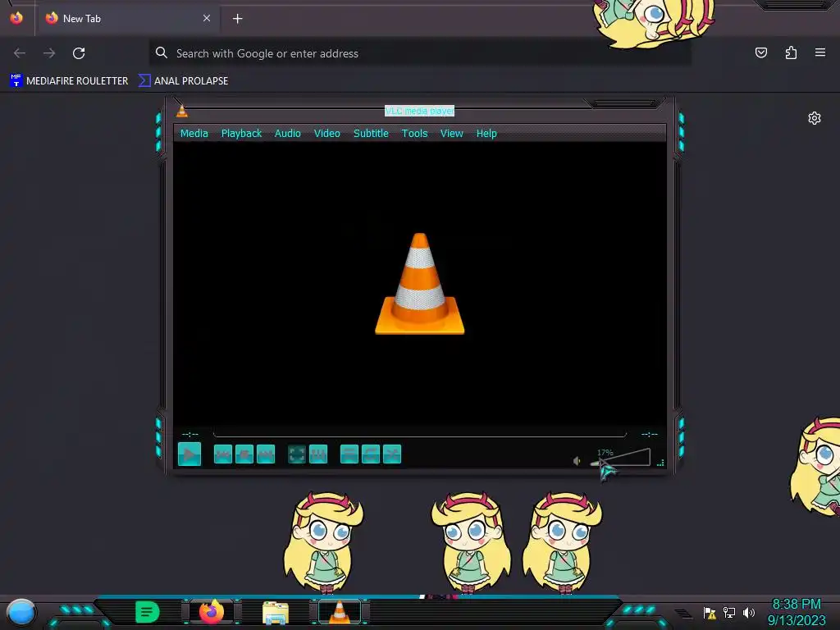The image size is (840, 630).
Task: Open MEDIAFIRE ROULETTER bookmark
Action: 69,81
